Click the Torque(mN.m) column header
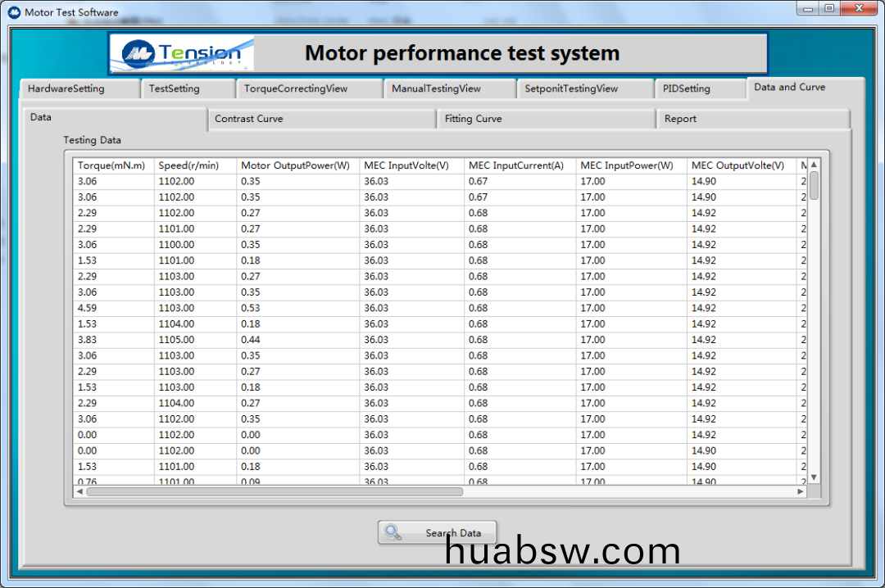The width and height of the screenshot is (885, 588). tap(112, 165)
